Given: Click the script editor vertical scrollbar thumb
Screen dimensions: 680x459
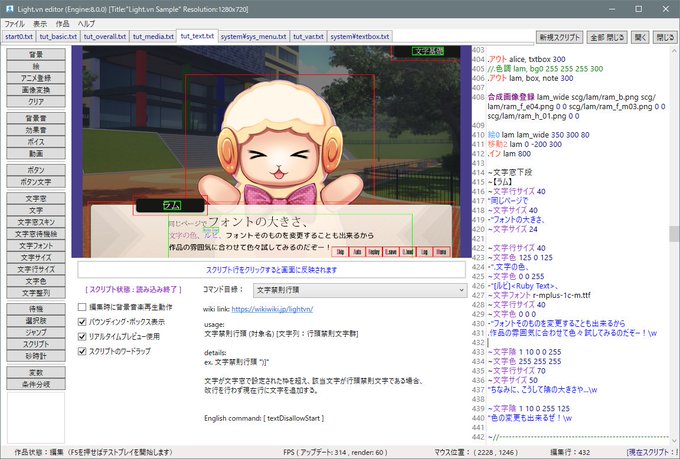Looking at the screenshot, I should point(674,233).
